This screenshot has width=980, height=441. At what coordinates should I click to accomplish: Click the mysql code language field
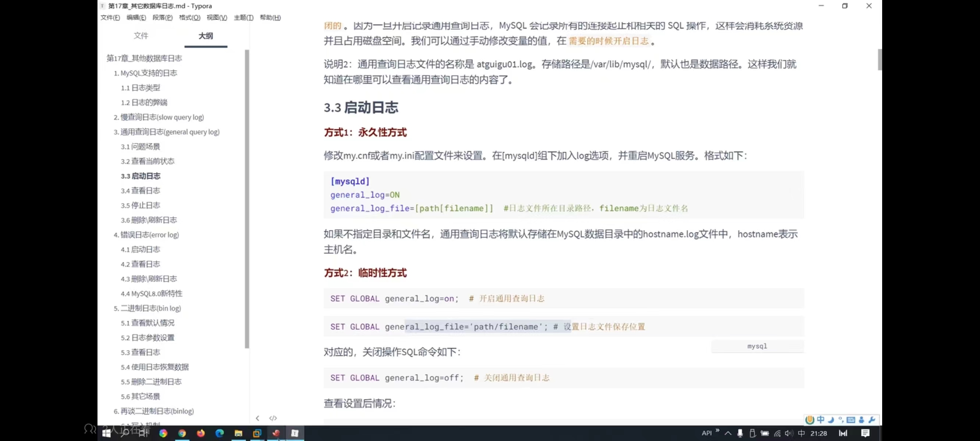click(x=757, y=346)
